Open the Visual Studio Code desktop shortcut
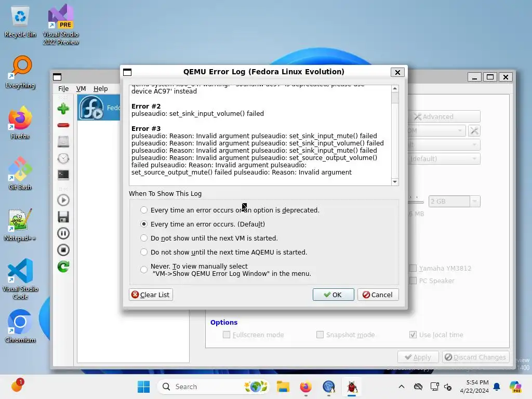Viewport: 532px width, 399px height. 20,279
